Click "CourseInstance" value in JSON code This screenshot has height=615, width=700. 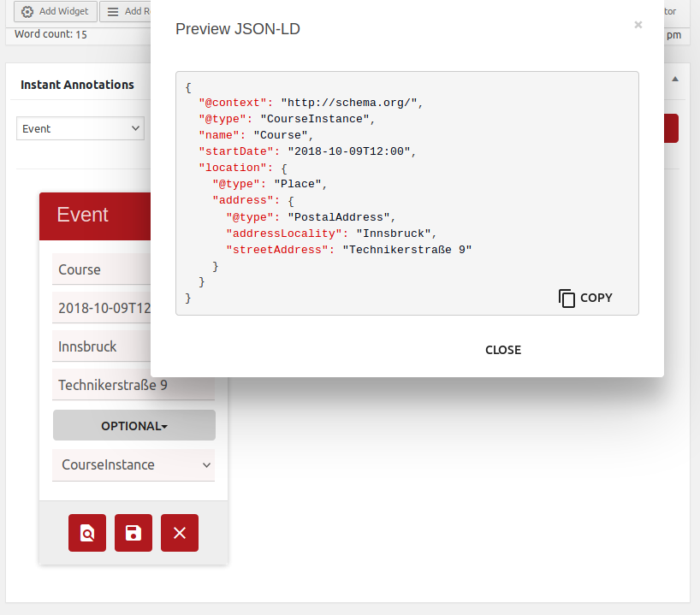(x=315, y=119)
